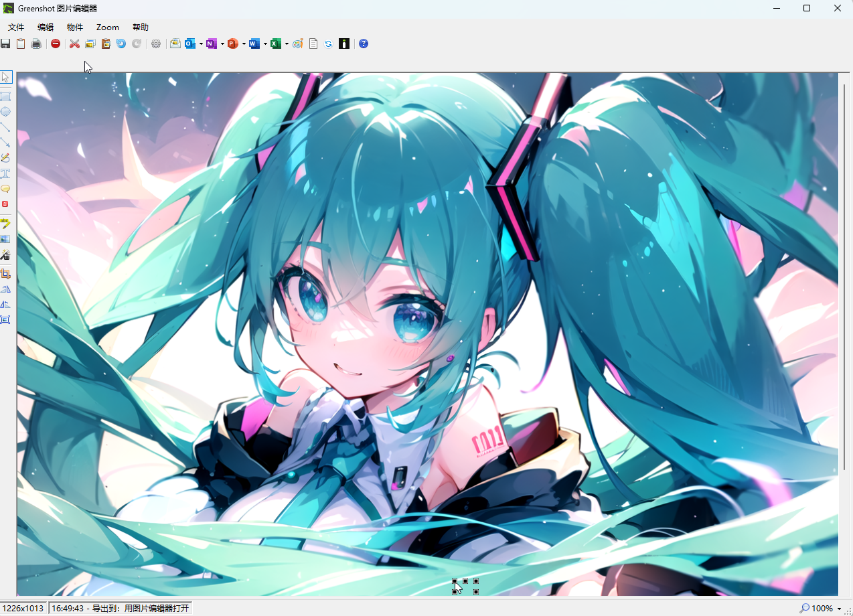Activate the freehand pencil tool
853x616 pixels.
[x=5, y=158]
